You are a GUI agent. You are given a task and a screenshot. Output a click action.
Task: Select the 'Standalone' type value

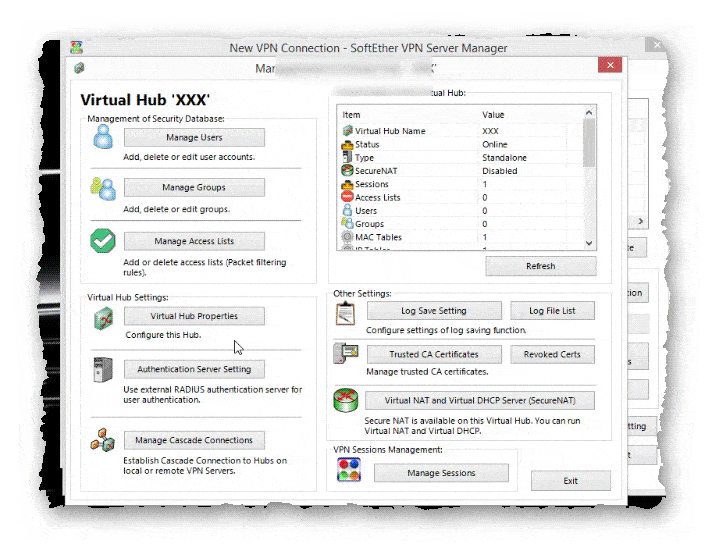coord(504,158)
